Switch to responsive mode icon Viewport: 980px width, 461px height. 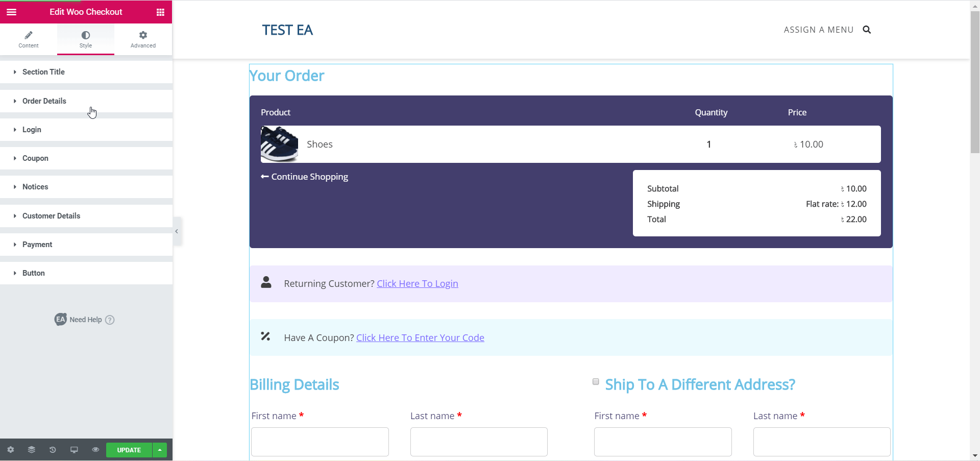coord(74,450)
